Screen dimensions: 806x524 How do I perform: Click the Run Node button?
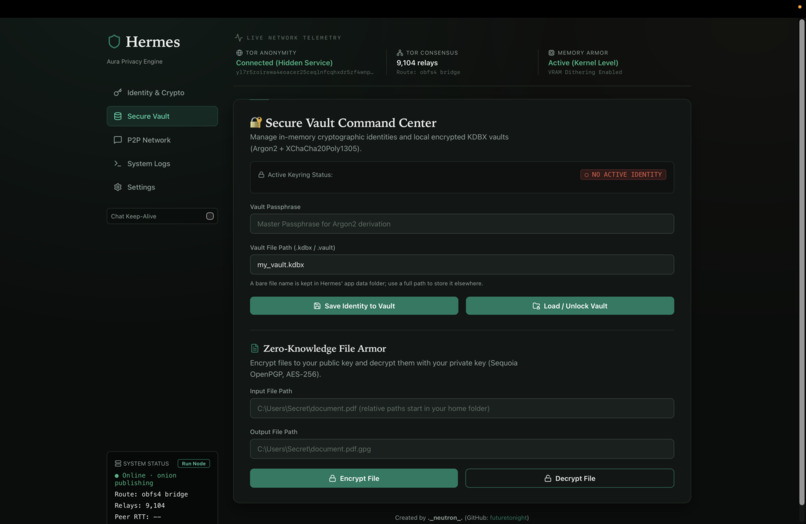click(x=193, y=463)
